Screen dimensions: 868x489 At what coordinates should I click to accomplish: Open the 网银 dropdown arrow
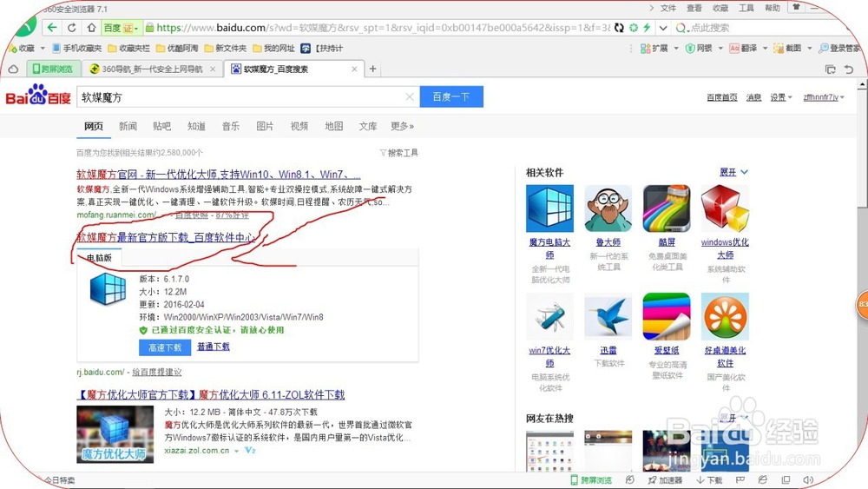(720, 48)
